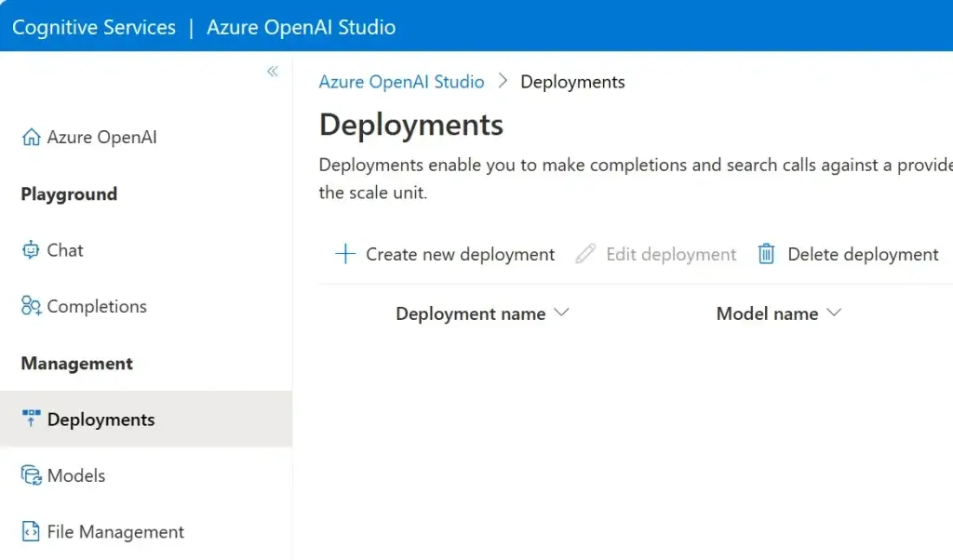Screen dimensions: 953x560
Task: Click the Completions icon
Action: click(31, 306)
